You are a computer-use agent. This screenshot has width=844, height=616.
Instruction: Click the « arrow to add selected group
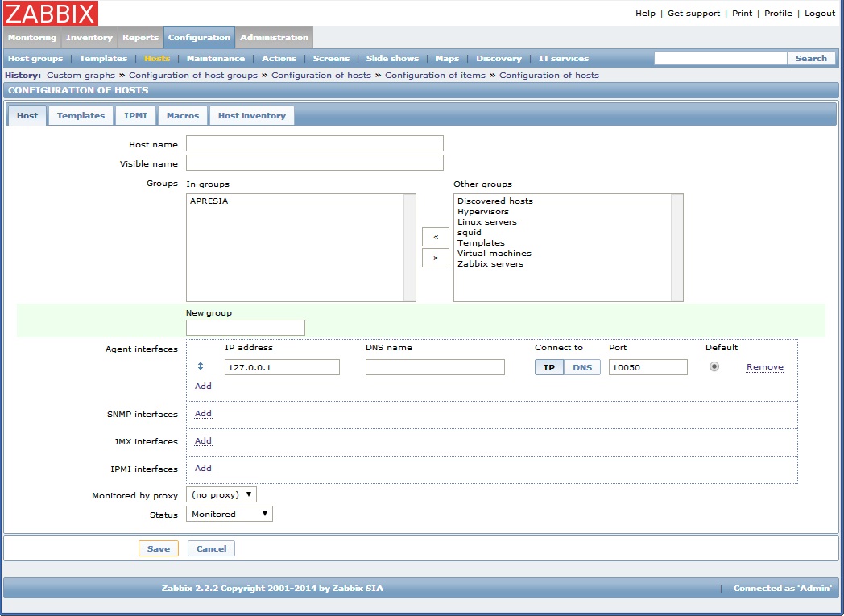coord(435,236)
